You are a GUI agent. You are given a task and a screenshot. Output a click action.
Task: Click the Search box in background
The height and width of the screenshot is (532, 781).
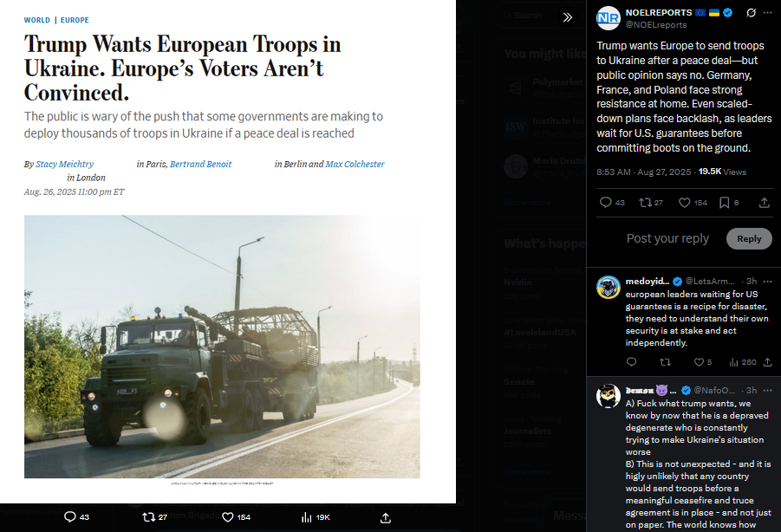(x=528, y=16)
